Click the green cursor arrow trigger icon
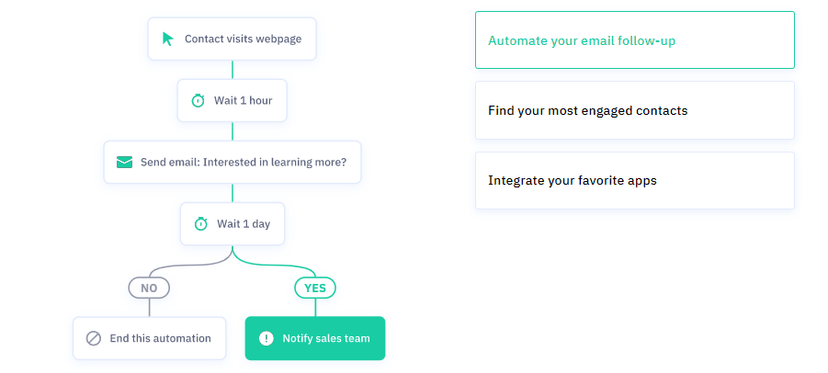 click(168, 39)
